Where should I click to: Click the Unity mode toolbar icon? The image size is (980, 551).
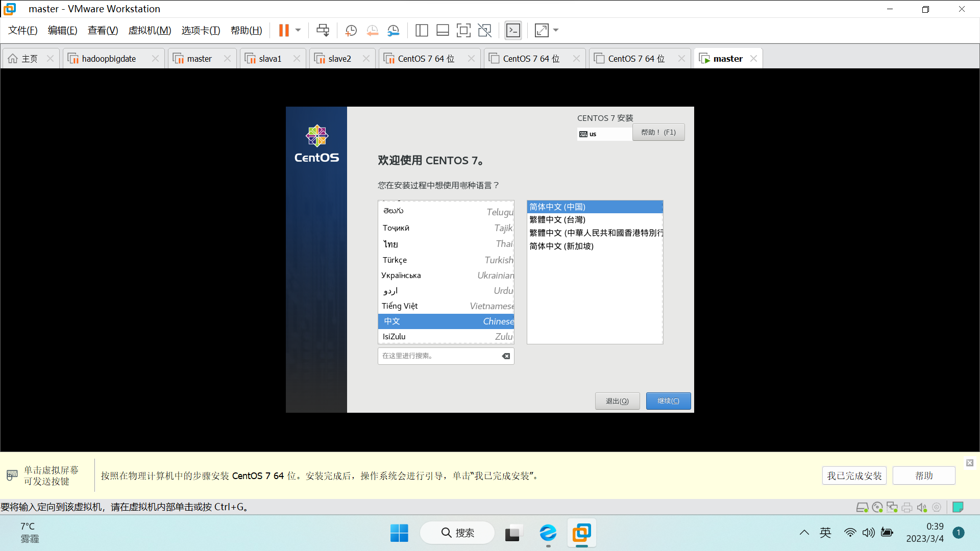484,31
